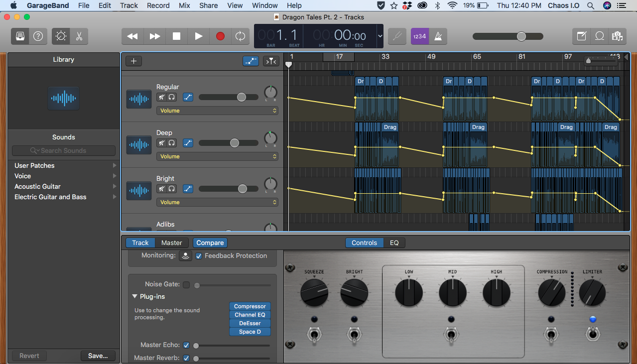Toggle the Cycle loop button
637x364 pixels.
[241, 36]
